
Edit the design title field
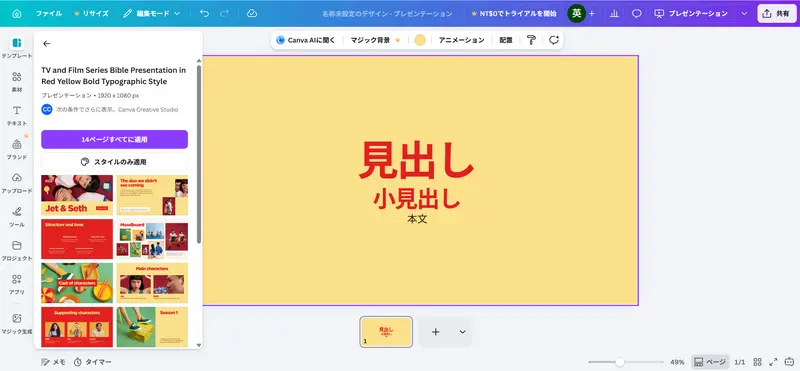point(387,14)
